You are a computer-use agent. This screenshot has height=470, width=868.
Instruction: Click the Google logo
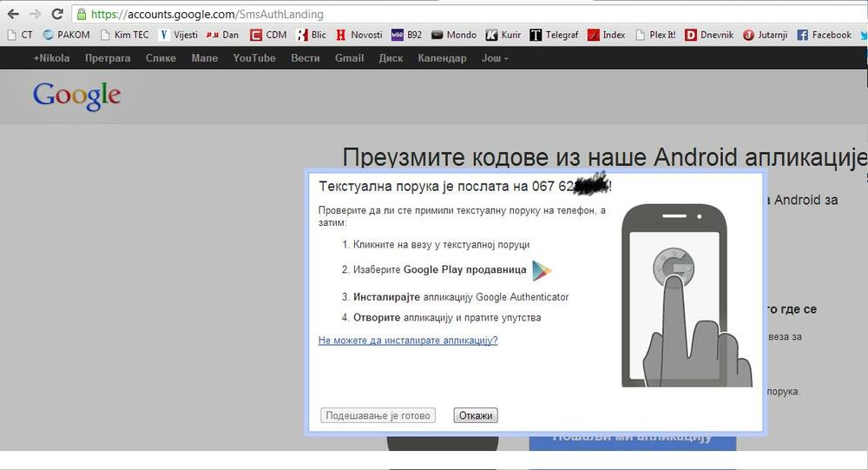click(77, 96)
